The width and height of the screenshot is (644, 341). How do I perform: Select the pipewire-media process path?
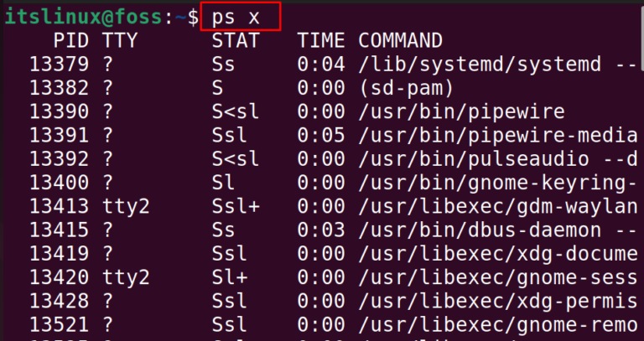498,136
